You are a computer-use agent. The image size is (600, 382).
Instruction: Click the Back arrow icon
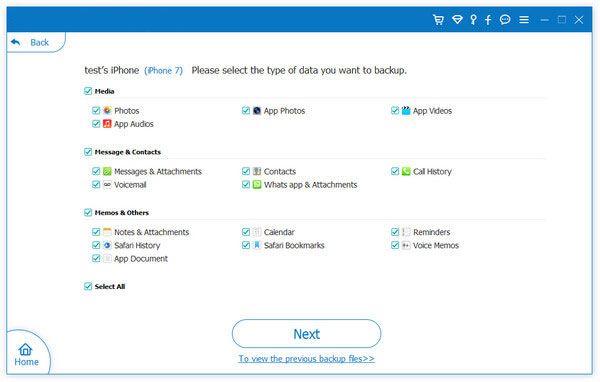coord(15,42)
